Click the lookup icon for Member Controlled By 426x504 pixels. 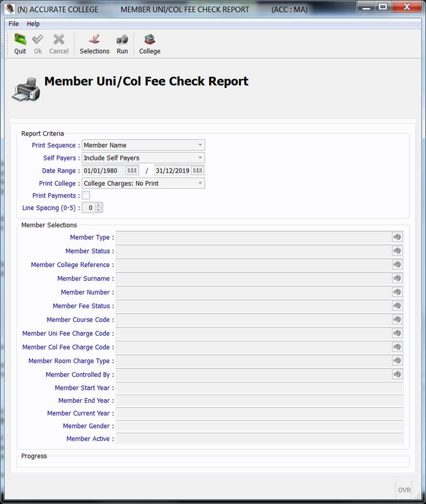397,374
